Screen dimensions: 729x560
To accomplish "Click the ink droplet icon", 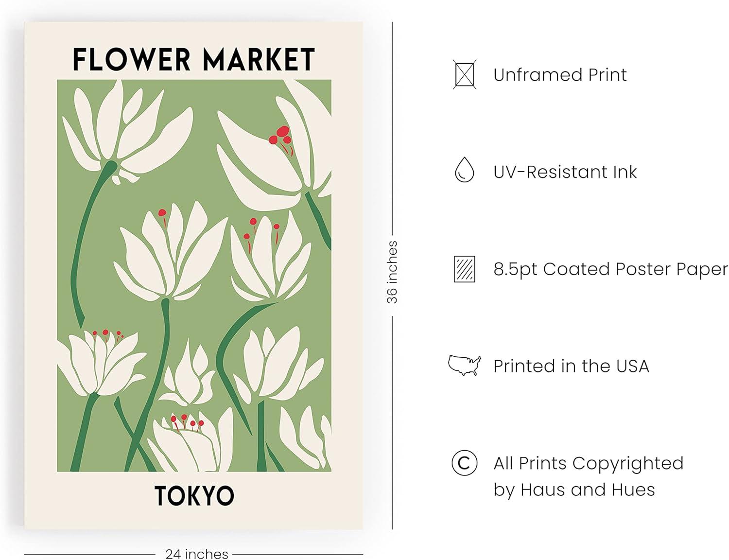I will click(x=464, y=170).
